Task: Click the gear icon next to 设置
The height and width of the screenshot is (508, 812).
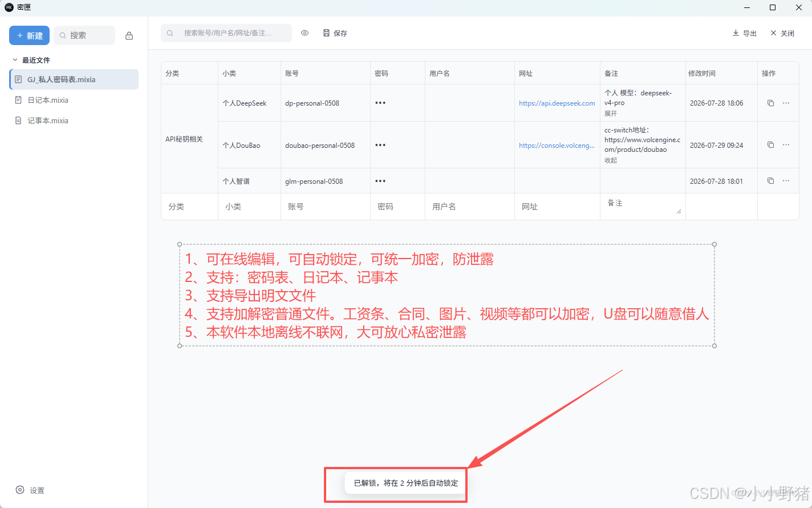Action: pos(20,490)
